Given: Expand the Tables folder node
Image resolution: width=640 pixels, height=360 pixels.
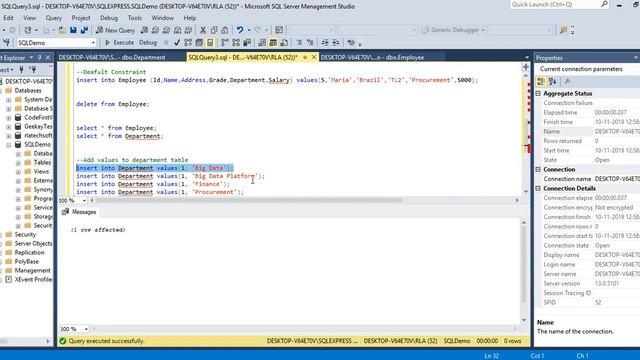Looking at the screenshot, I should [18, 162].
